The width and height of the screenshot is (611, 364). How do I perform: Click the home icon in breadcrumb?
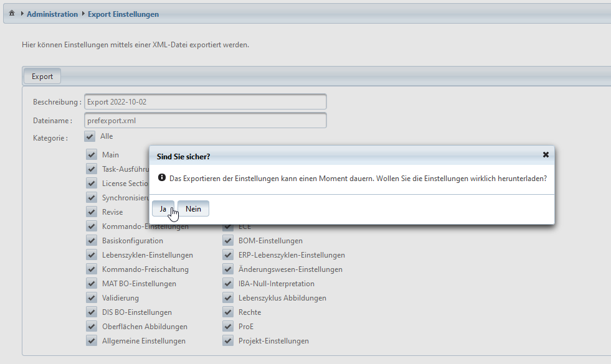point(12,14)
